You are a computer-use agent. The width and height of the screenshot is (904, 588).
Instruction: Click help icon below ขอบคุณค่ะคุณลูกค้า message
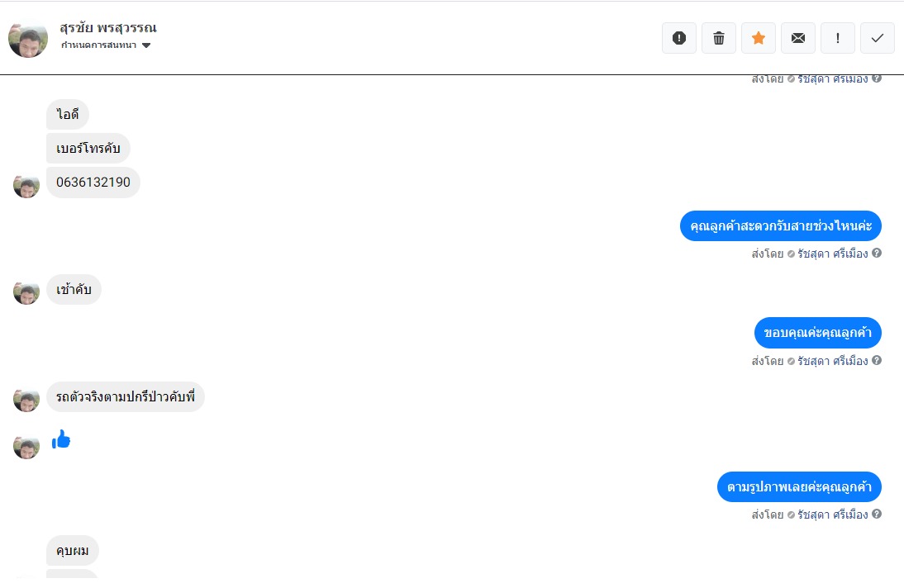point(877,360)
